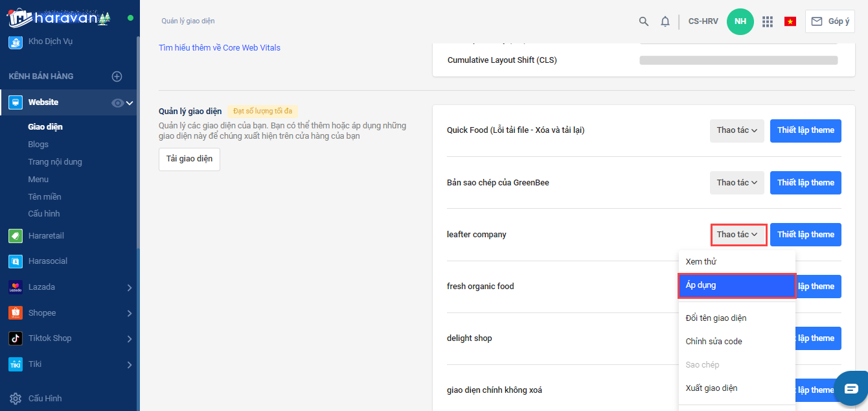Click Thiết lập theme for Bản sao GreenBee

(x=805, y=183)
